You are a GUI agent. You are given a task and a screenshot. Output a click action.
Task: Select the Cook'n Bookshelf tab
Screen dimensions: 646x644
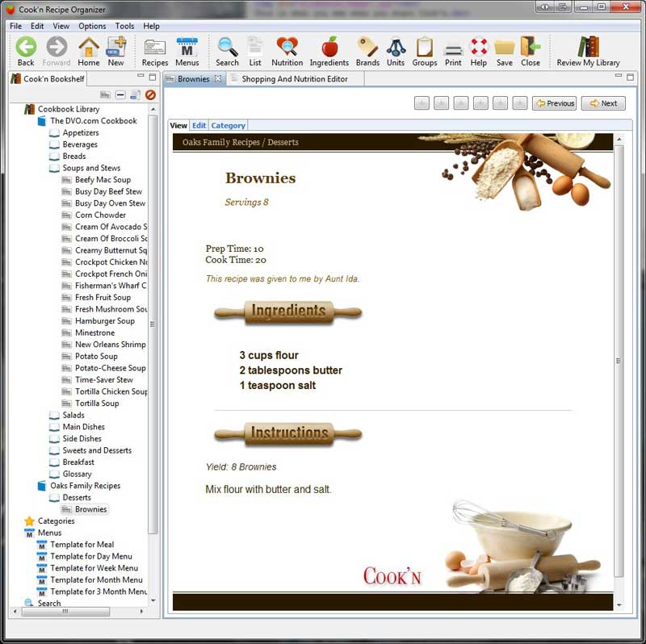coord(48,78)
